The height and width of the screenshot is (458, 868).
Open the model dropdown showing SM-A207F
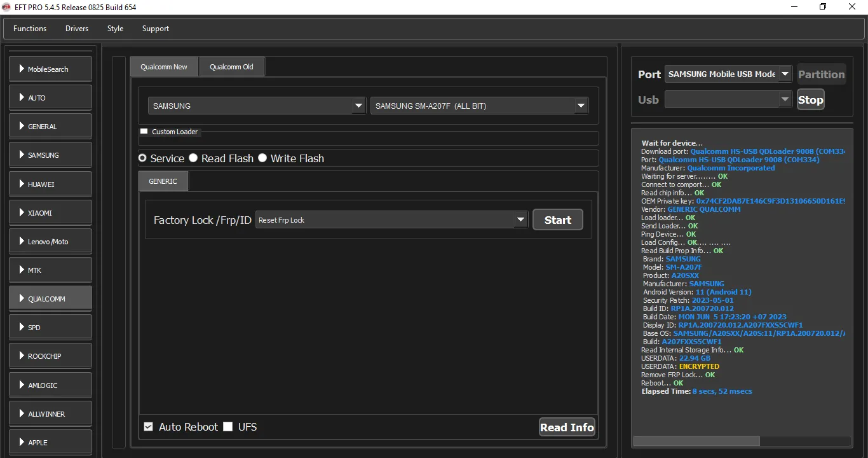(x=479, y=106)
